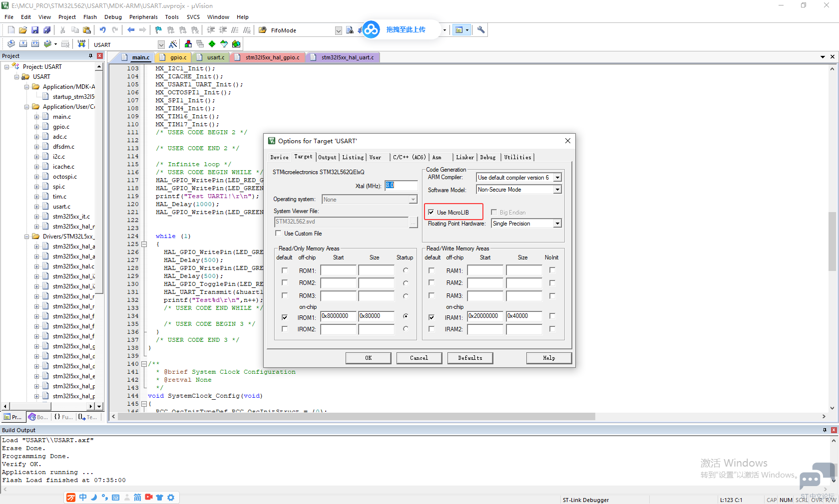Click the Indent selection icon
Viewport: 839px width, 504px height.
click(211, 30)
